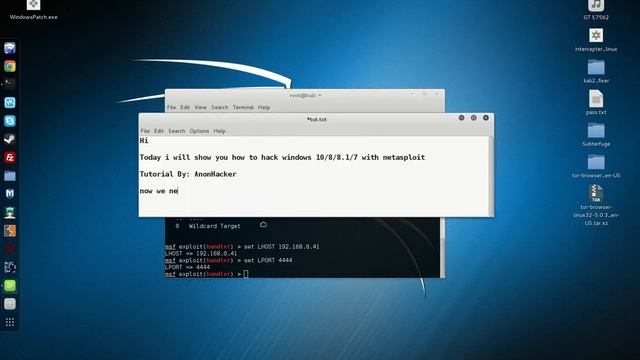The image size is (640, 360).
Task: Click the 'Tutorial By: AnonHacker' line
Action: 188,174
